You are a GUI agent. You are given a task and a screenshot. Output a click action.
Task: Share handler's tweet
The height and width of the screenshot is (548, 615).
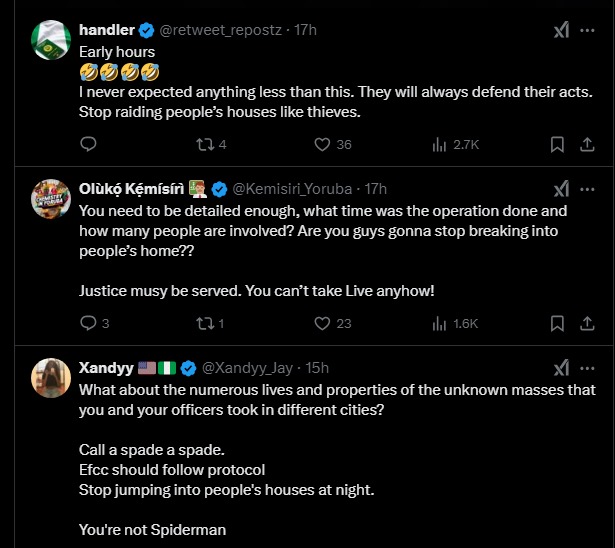point(587,144)
